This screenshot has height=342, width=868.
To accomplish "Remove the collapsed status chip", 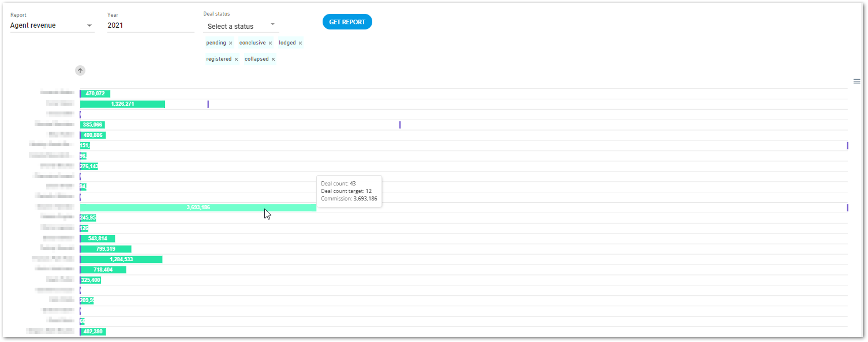I will (x=273, y=60).
